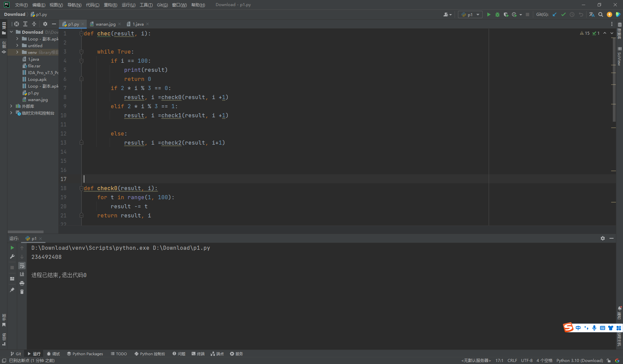Select Loop.apk in project tree
The height and width of the screenshot is (364, 623).
37,79
